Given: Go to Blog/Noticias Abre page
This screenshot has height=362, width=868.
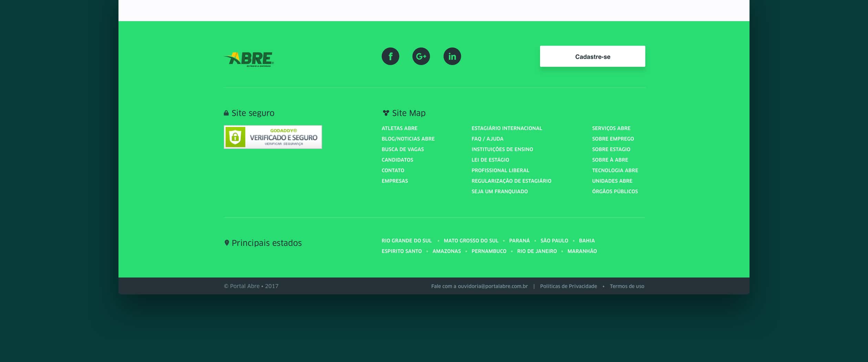Looking at the screenshot, I should click(408, 139).
